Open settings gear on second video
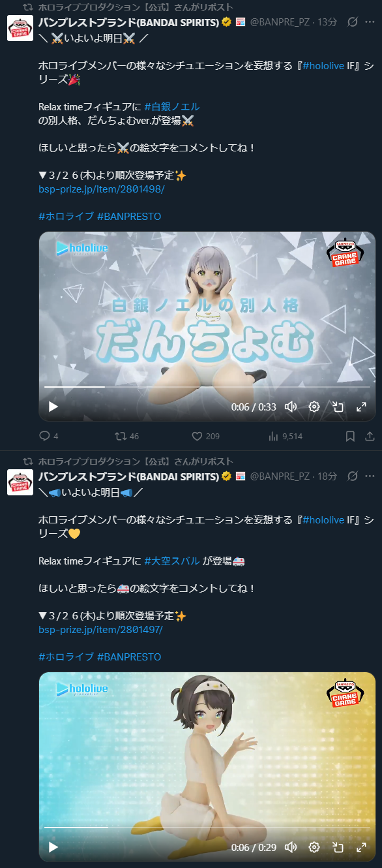382x868 pixels. click(x=314, y=847)
